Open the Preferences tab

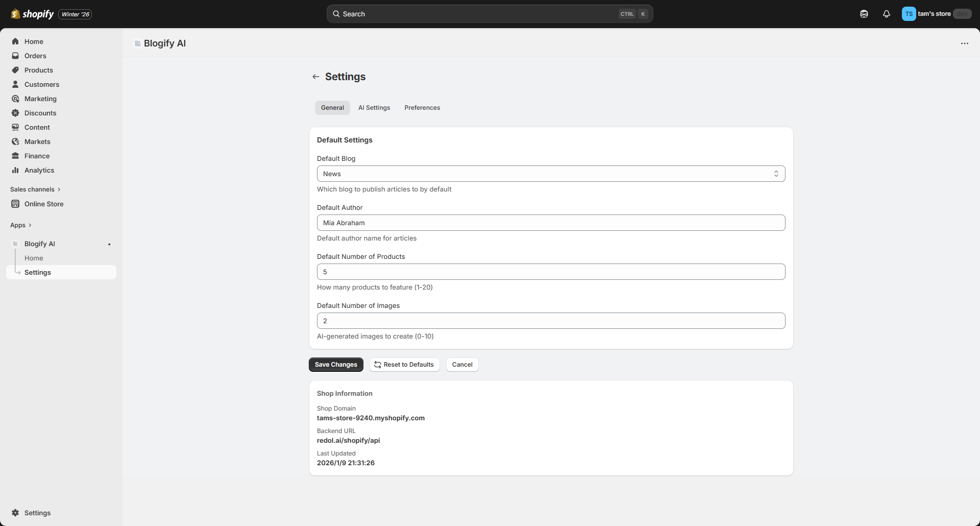pyautogui.click(x=422, y=107)
